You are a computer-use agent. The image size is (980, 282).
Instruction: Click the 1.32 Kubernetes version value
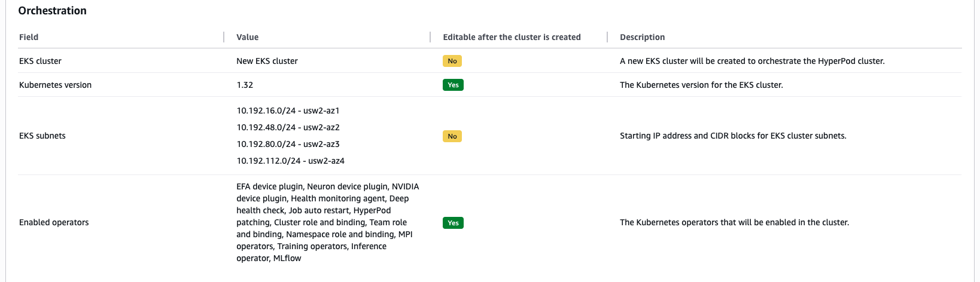click(245, 85)
